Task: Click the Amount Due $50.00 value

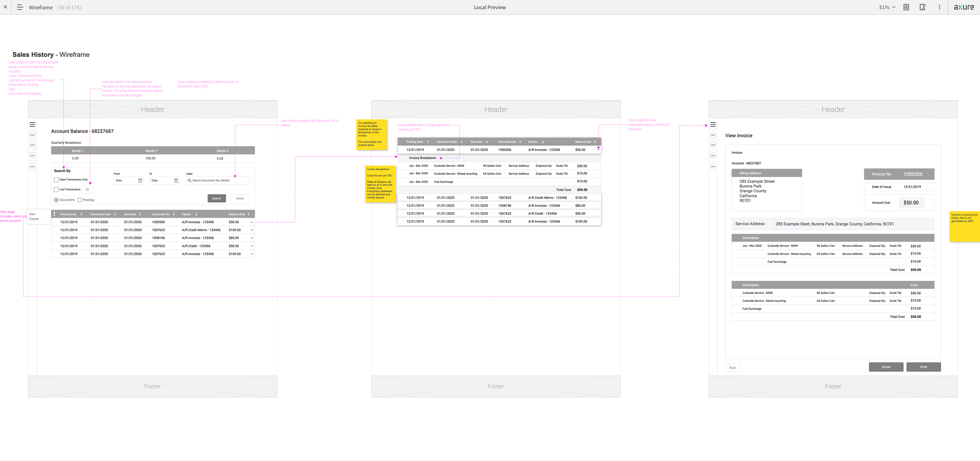Action: coord(911,203)
